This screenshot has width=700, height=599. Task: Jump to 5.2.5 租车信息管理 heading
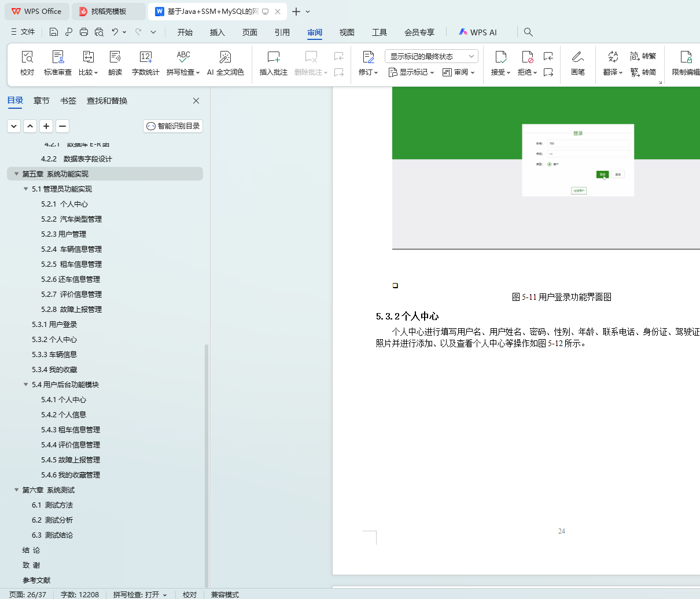point(71,264)
